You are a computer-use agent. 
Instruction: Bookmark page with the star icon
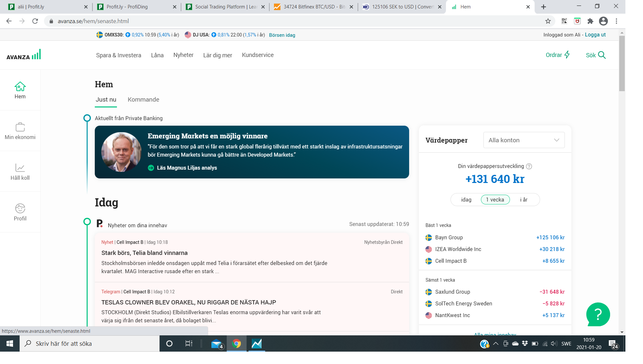548,21
